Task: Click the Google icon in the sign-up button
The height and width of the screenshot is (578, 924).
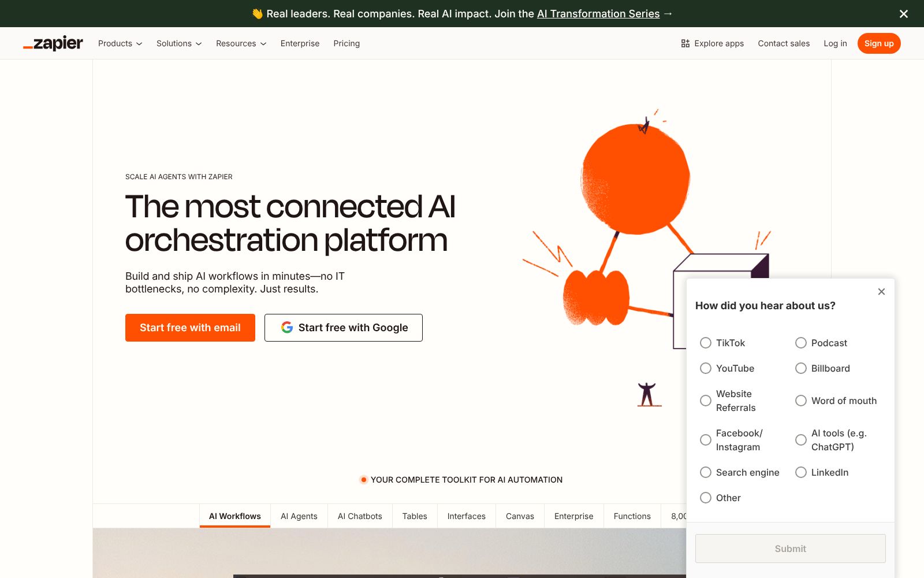Action: [x=287, y=327]
